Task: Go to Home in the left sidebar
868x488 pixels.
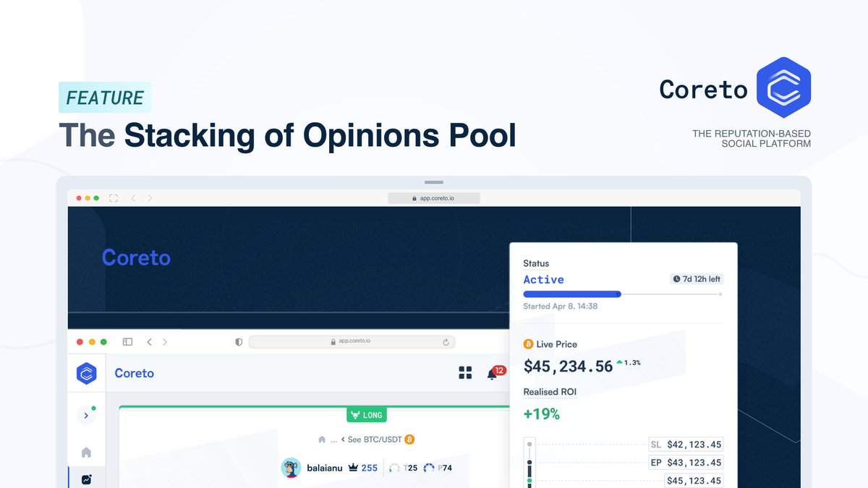Action: point(86,453)
